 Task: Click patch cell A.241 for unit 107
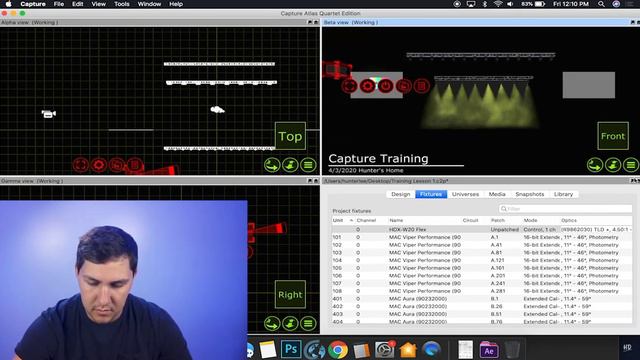[498, 283]
